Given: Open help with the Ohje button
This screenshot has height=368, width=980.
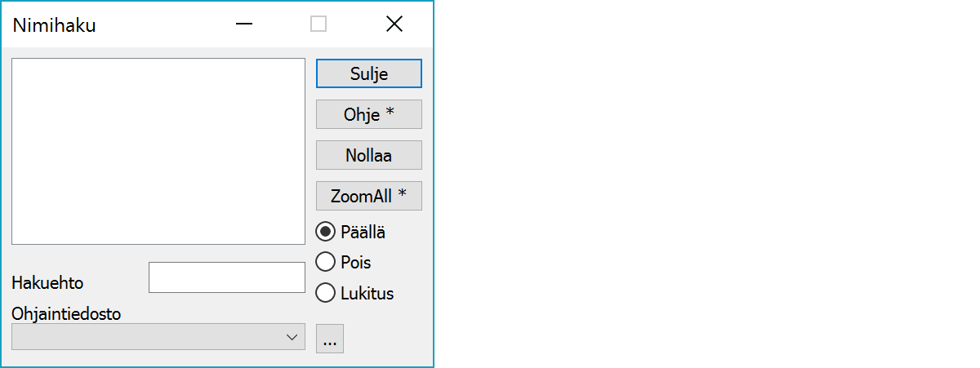Looking at the screenshot, I should pyautogui.click(x=368, y=114).
